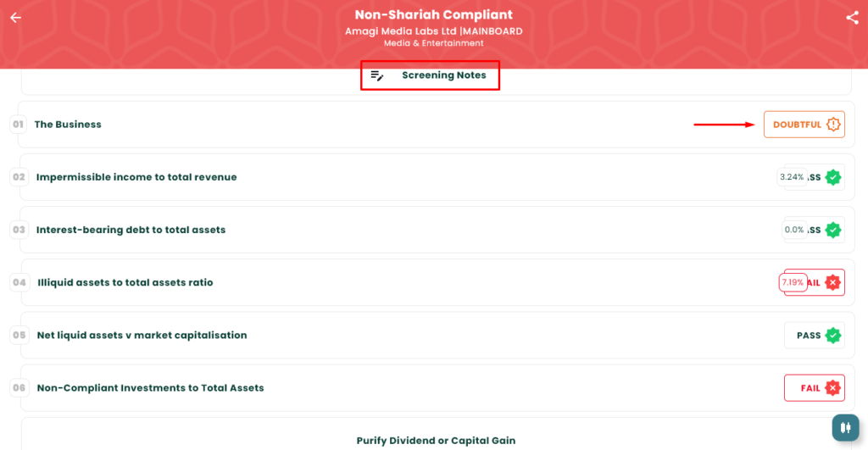This screenshot has height=450, width=868.
Task: Click the share icon in header
Action: [x=852, y=17]
